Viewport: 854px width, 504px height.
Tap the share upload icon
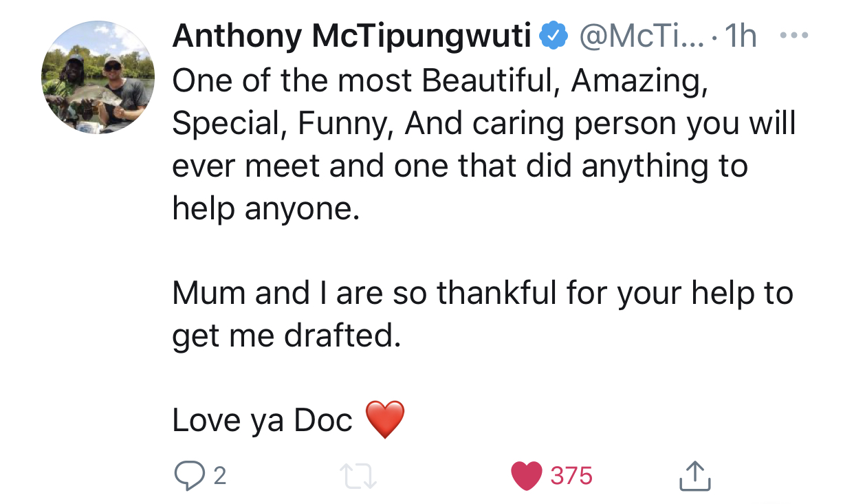pyautogui.click(x=695, y=475)
